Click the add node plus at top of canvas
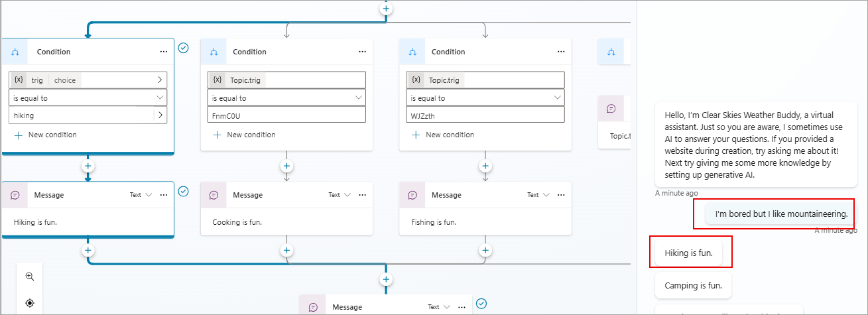Screen dimensions: 868x315 pyautogui.click(x=386, y=9)
